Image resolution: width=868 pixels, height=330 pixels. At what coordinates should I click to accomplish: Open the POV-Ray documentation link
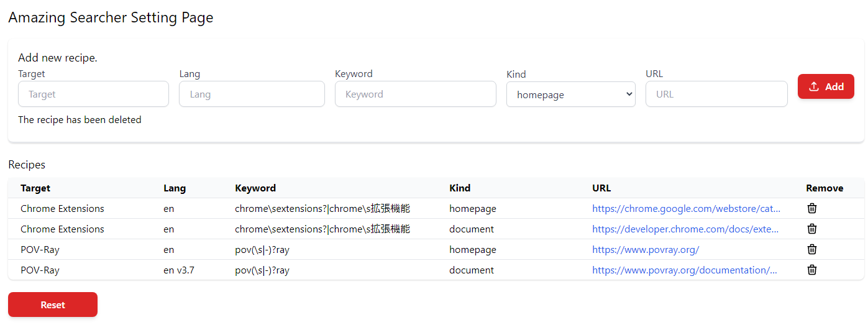tap(684, 270)
